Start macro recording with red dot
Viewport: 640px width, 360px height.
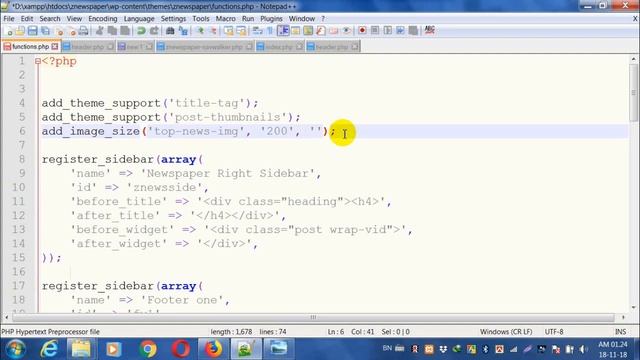tap(362, 31)
